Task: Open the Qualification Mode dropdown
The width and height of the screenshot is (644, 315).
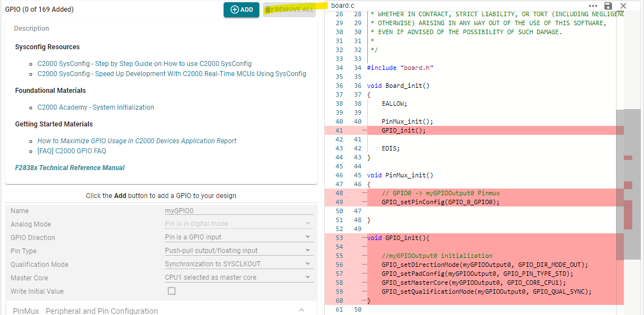Action: tap(239, 264)
